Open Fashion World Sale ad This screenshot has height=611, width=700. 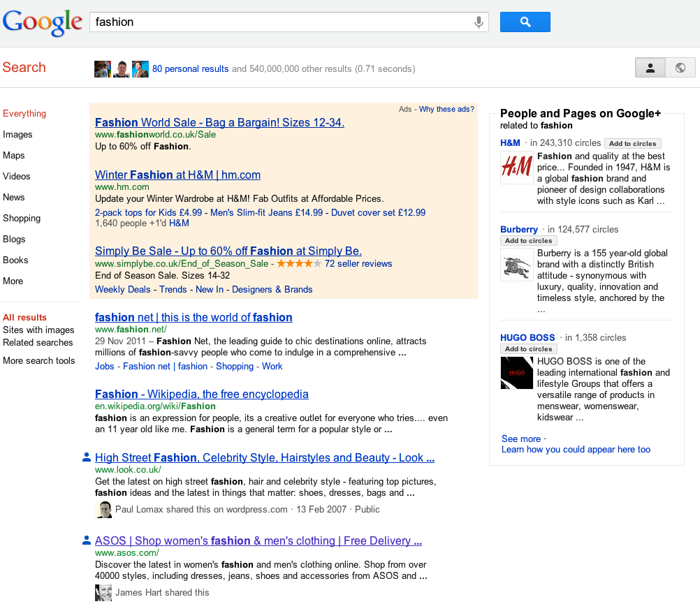(219, 122)
